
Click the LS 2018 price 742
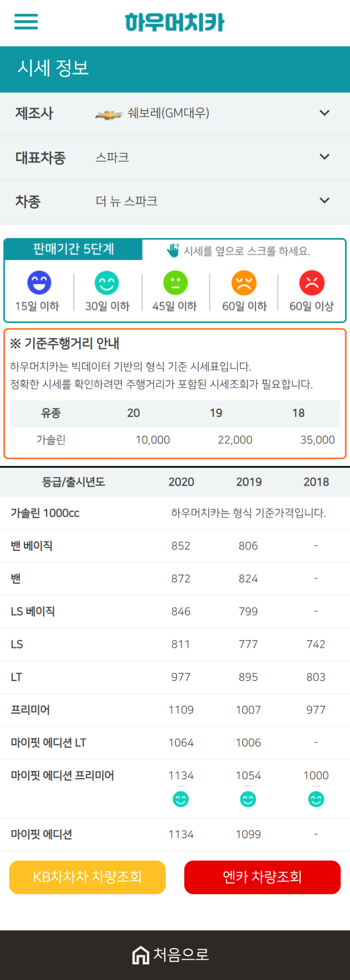[x=316, y=644]
